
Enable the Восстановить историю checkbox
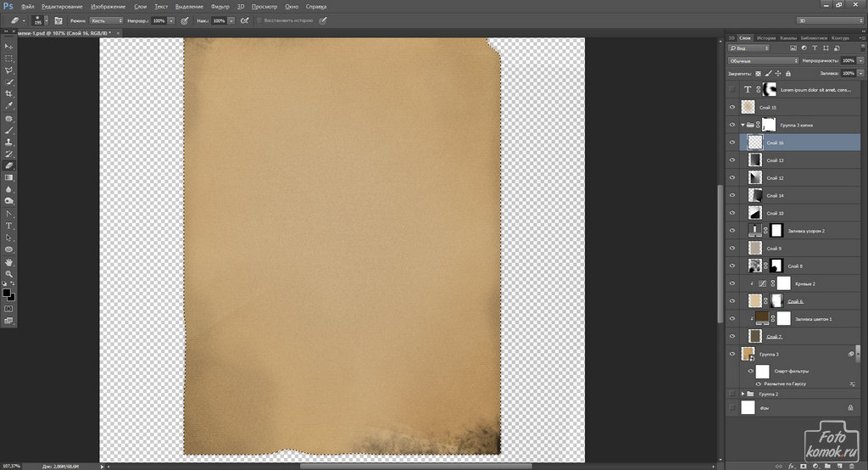259,20
